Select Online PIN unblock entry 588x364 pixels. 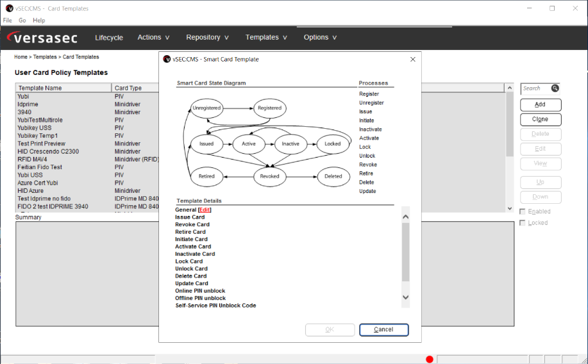(200, 291)
